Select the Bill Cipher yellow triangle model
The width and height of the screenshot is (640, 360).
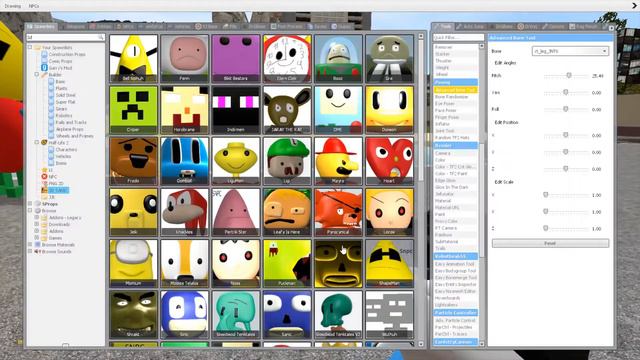coord(133,58)
